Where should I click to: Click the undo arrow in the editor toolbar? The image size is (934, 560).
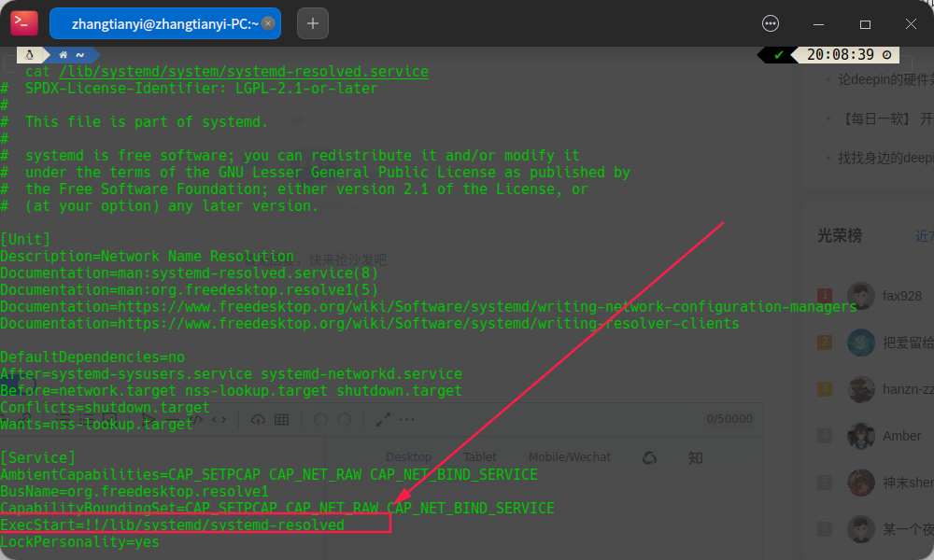pyautogui.click(x=320, y=419)
